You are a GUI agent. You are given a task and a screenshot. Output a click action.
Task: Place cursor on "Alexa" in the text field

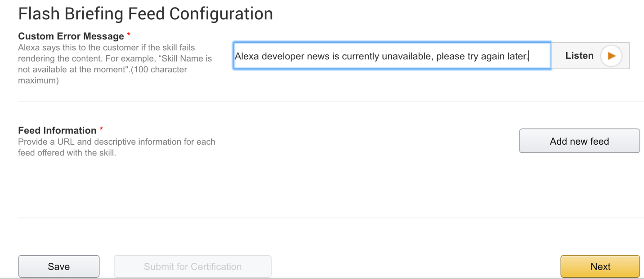[246, 56]
